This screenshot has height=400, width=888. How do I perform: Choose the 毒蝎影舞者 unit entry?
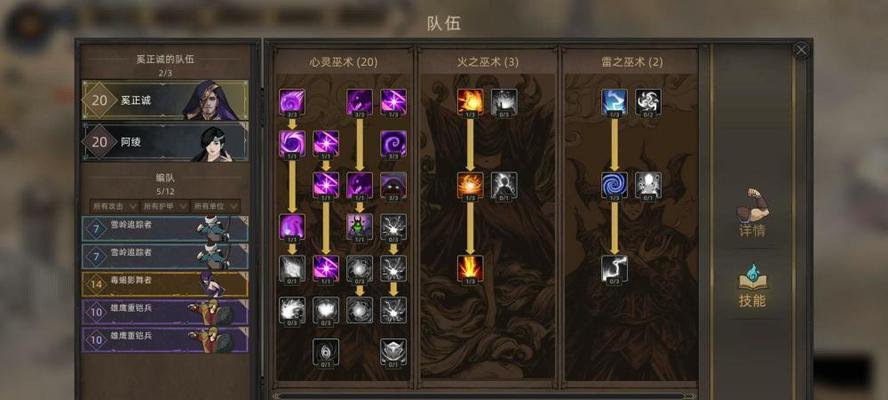click(x=165, y=284)
